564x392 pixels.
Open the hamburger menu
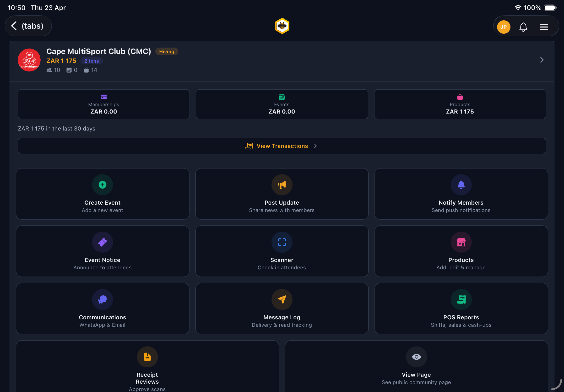(x=544, y=27)
